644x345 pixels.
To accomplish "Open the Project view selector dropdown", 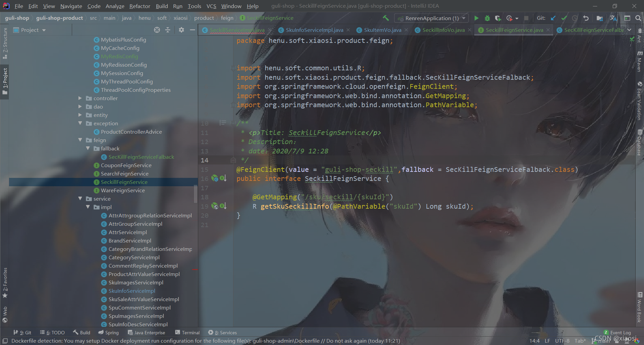I will (30, 30).
